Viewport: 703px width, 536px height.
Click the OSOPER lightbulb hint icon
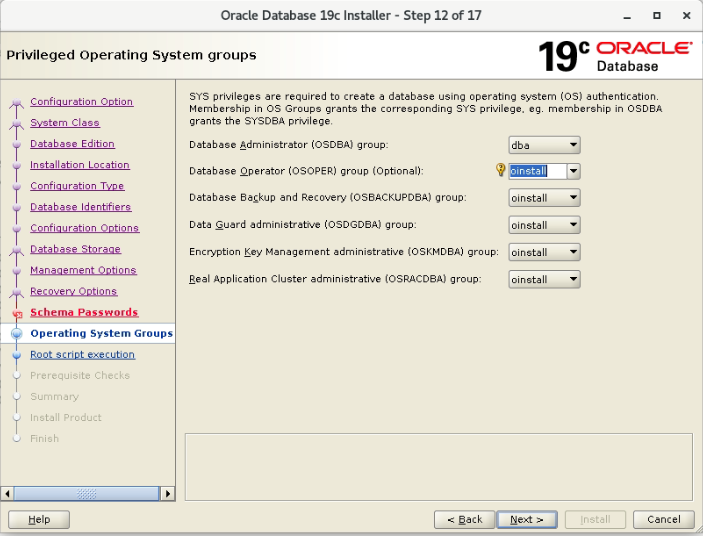(x=500, y=170)
